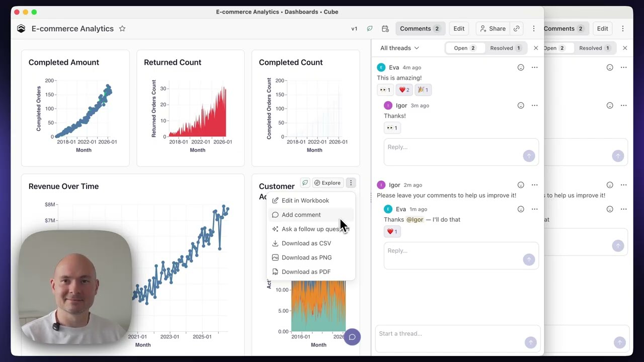The height and width of the screenshot is (362, 644).
Task: Send the reply under Eva's 'Thanks @Igor' comment
Action: click(x=528, y=259)
